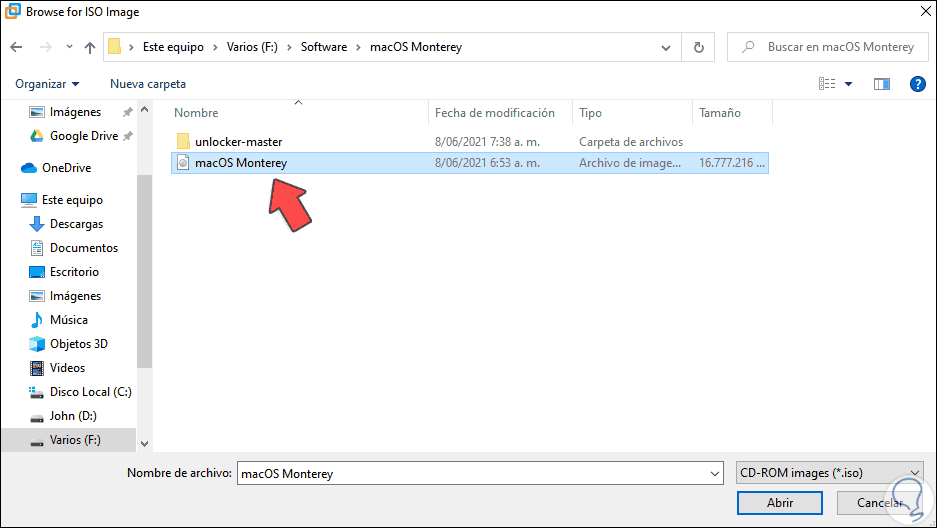Open Música folder in sidebar

pyautogui.click(x=69, y=320)
